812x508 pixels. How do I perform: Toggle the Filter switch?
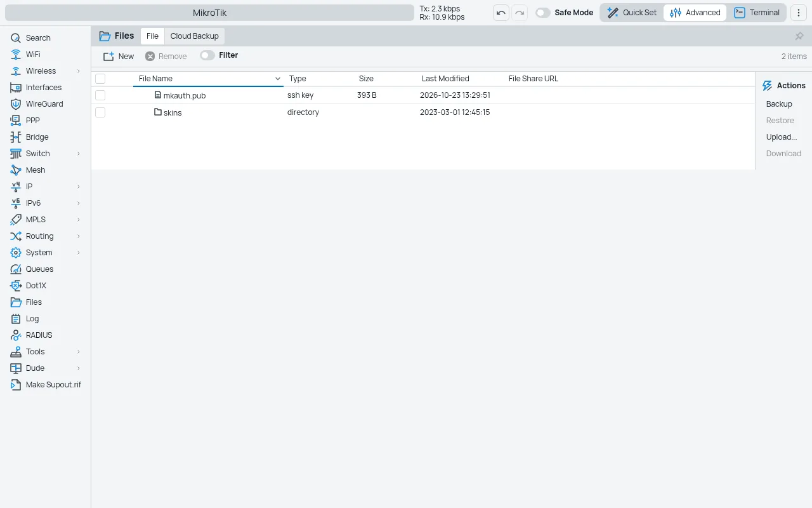[x=207, y=55]
